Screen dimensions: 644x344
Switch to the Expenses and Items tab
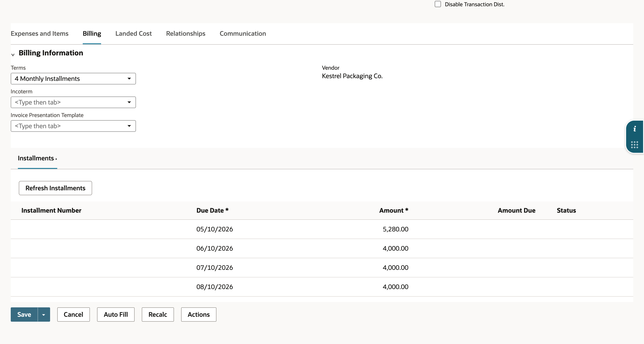click(40, 34)
